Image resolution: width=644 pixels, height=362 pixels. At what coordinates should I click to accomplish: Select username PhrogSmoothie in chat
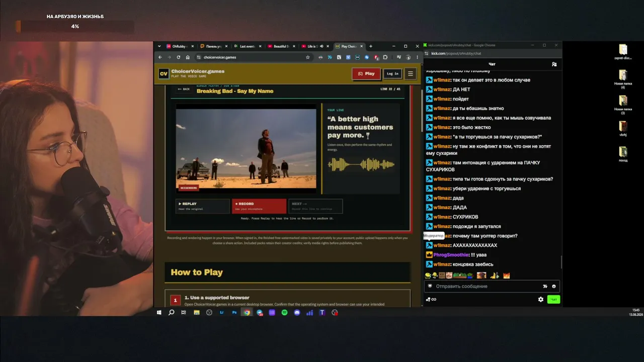[451, 255]
